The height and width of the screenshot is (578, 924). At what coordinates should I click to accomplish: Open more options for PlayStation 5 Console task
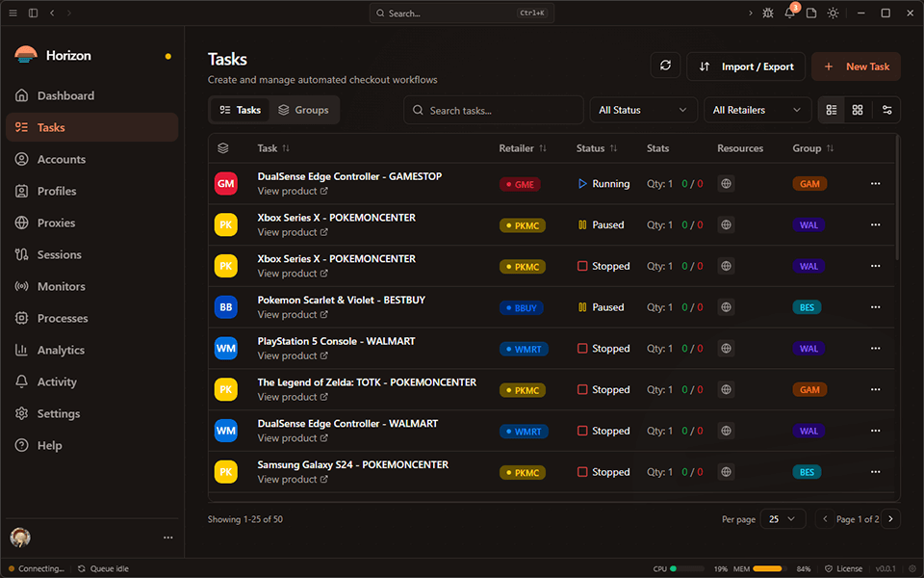click(876, 349)
